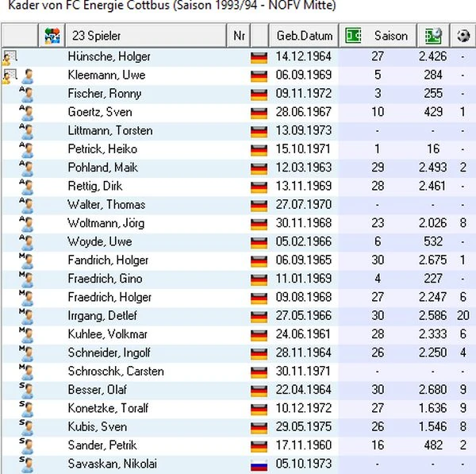
Task: Click the goalkeeper icon in Kleemann, Uwe's row
Action: [10, 76]
